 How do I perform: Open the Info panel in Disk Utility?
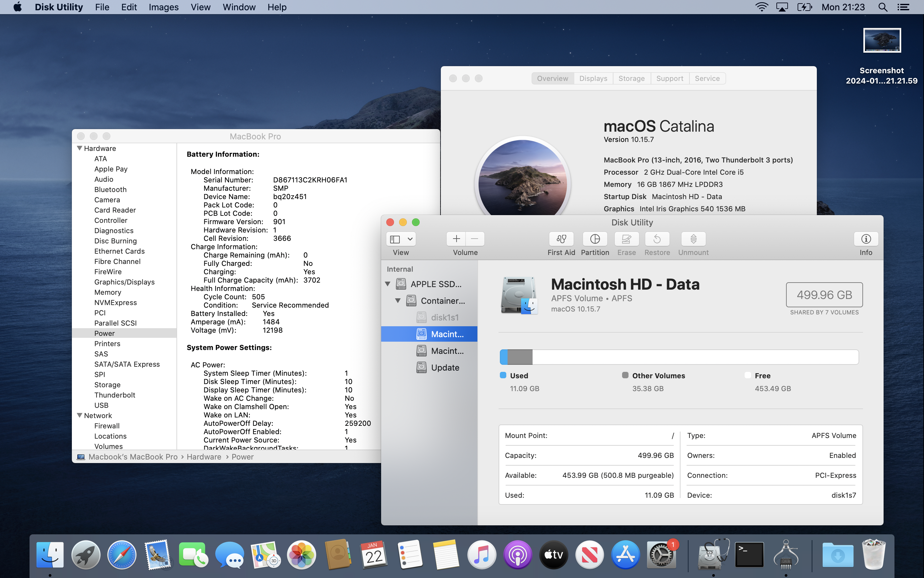pos(866,239)
